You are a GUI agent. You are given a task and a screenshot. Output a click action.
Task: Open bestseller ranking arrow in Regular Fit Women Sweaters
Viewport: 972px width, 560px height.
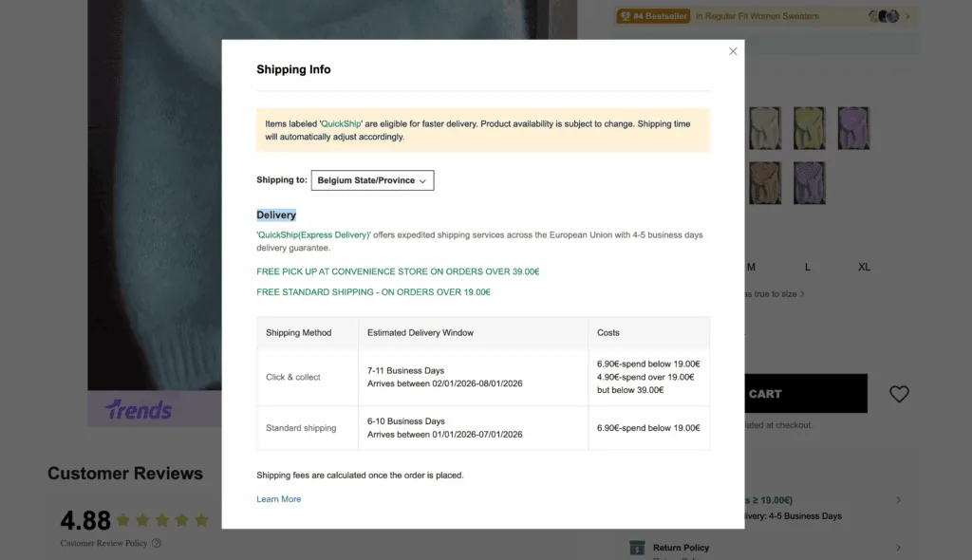tap(907, 16)
